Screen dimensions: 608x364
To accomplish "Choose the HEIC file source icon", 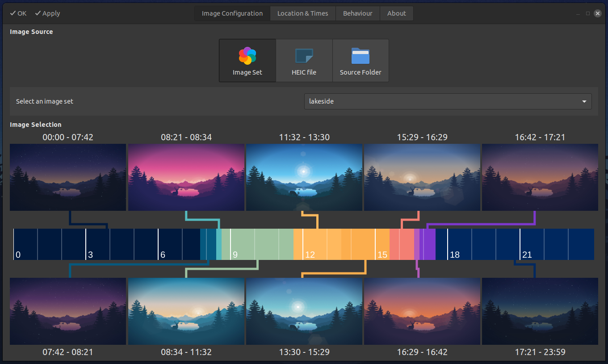I will coord(304,60).
